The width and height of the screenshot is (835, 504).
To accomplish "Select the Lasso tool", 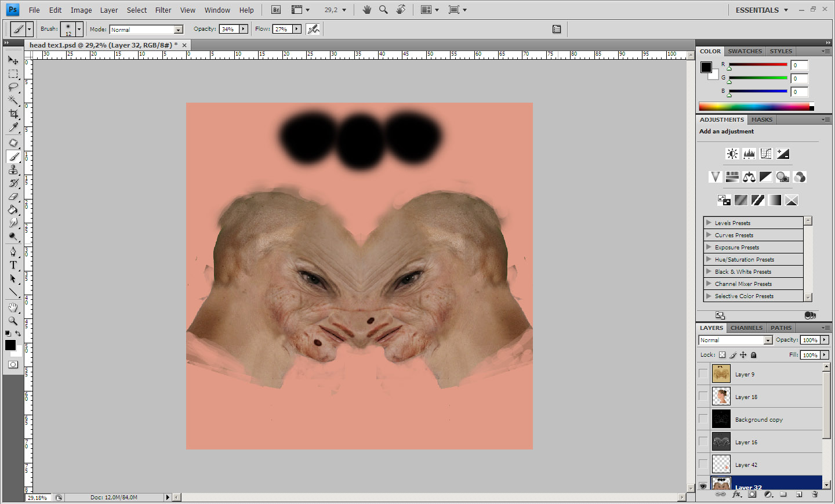I will [x=13, y=87].
